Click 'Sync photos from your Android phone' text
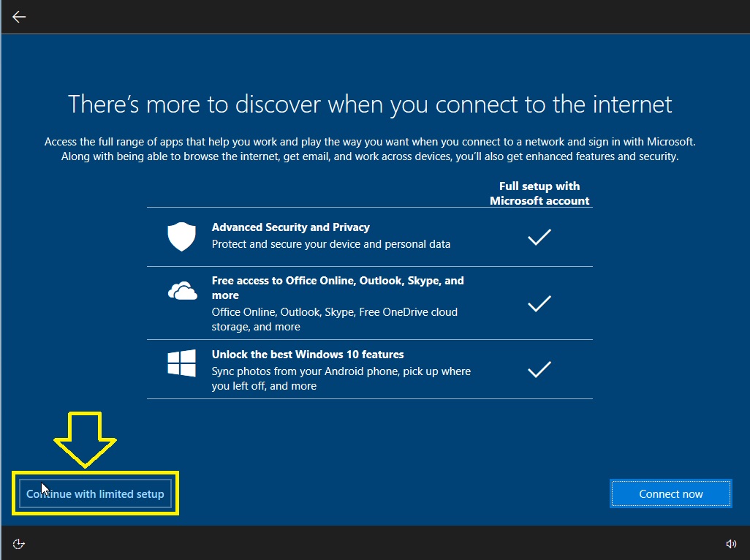Screen dimensions: 750x560 [341, 378]
